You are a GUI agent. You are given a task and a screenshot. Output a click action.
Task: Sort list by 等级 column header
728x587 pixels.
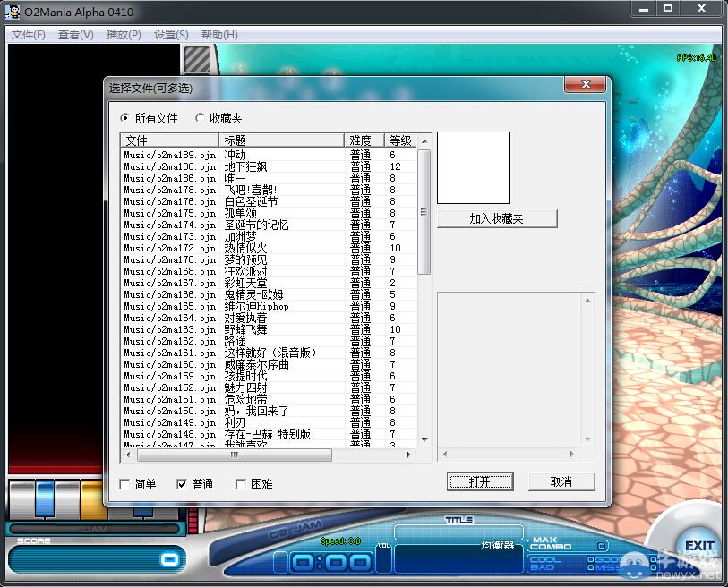(400, 140)
